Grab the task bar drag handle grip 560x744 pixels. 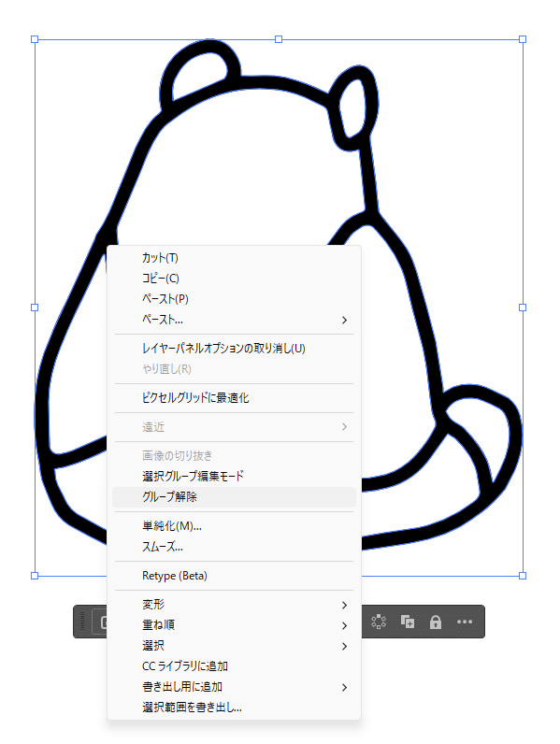81,622
